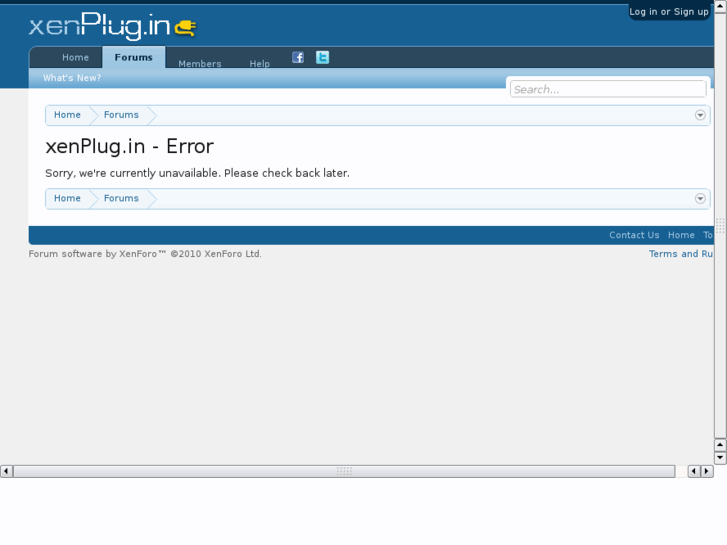Click the scroll up arrow at top of vertical scrollbar
727x545 pixels.
720,6
